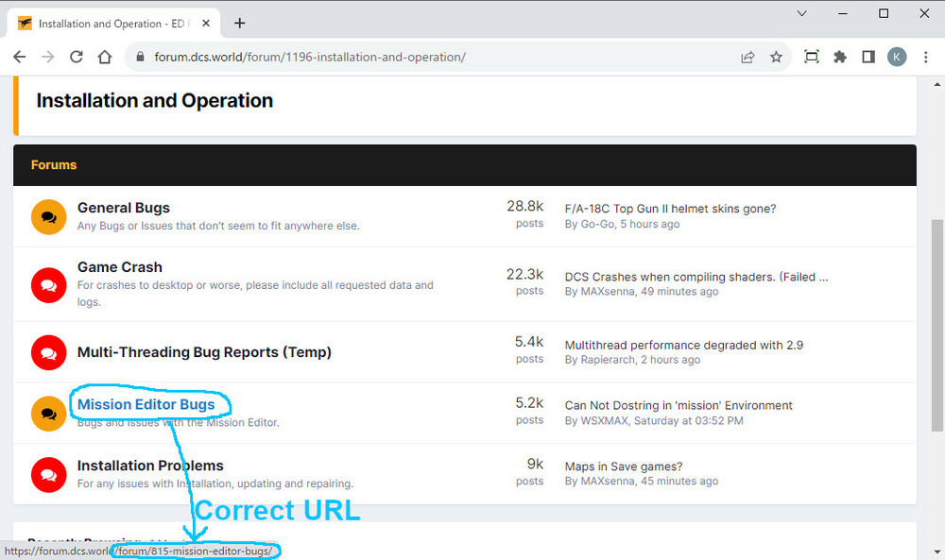
Task: Click the page's vertical scrollbar thumb
Action: (x=937, y=325)
